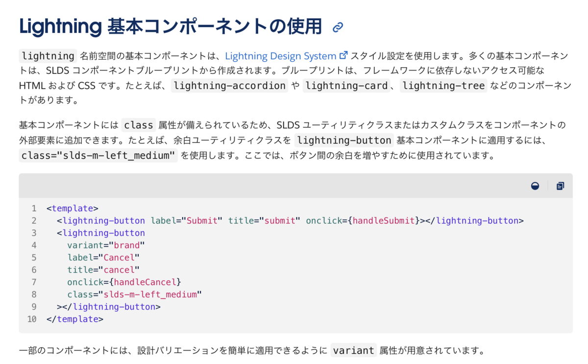The width and height of the screenshot is (588, 364).
Task: Click the lightning-card inline code label
Action: [x=346, y=86]
